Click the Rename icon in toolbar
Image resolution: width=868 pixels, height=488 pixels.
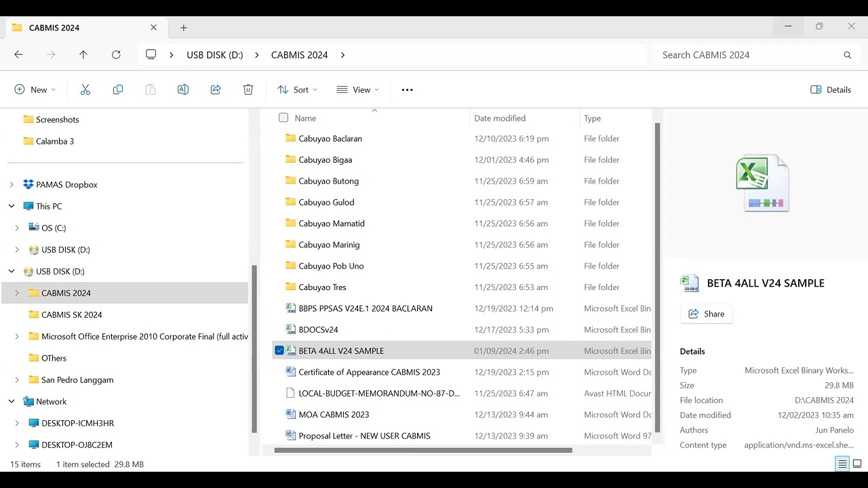coord(183,89)
